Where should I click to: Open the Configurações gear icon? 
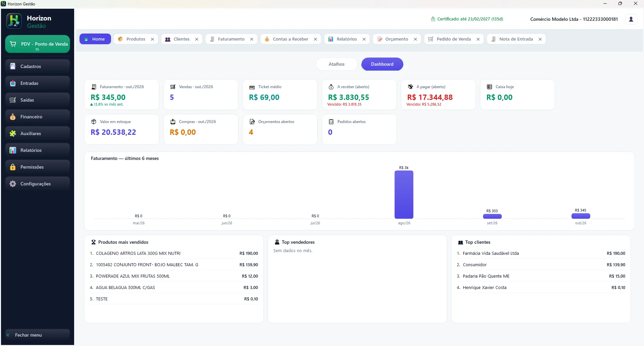(13, 184)
